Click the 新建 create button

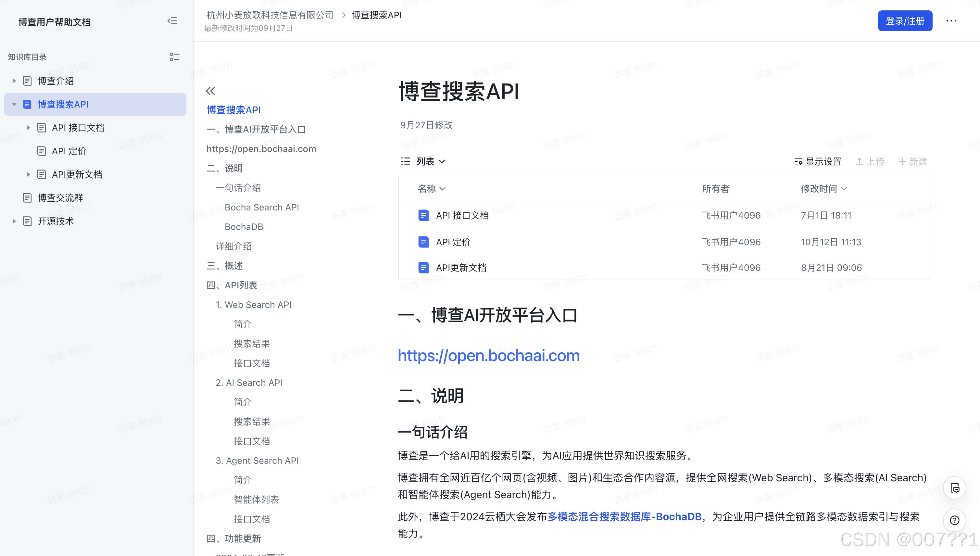(x=913, y=161)
